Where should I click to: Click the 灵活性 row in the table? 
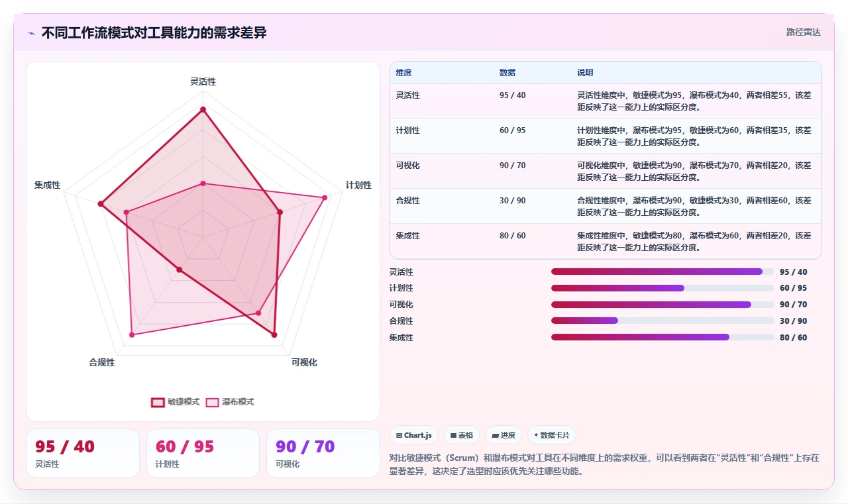pos(606,101)
